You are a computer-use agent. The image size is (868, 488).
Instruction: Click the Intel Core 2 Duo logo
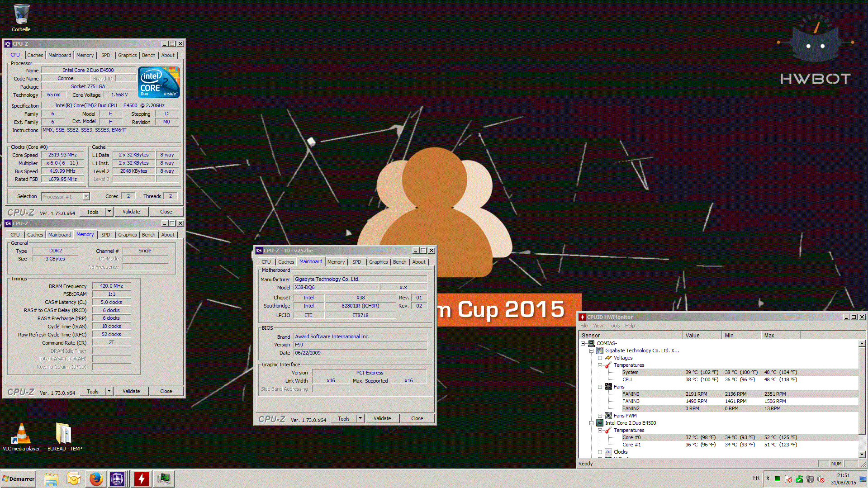point(159,82)
